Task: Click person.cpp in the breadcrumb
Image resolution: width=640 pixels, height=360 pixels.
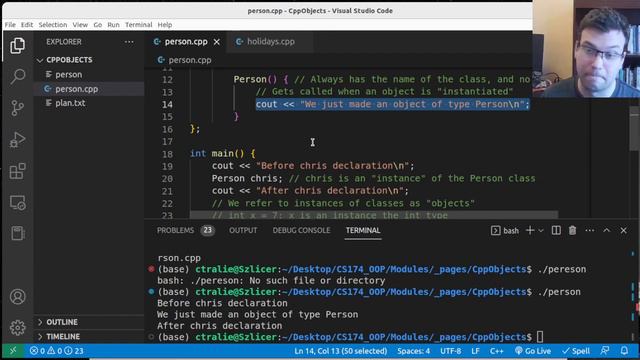Action: [x=190, y=60]
